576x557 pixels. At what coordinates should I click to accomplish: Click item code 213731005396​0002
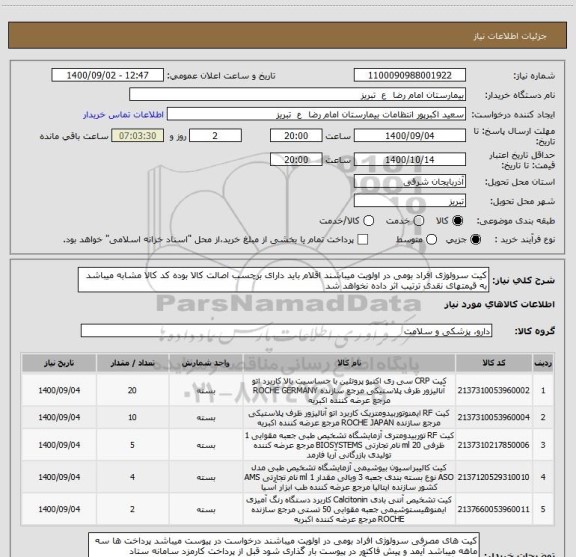(494, 391)
